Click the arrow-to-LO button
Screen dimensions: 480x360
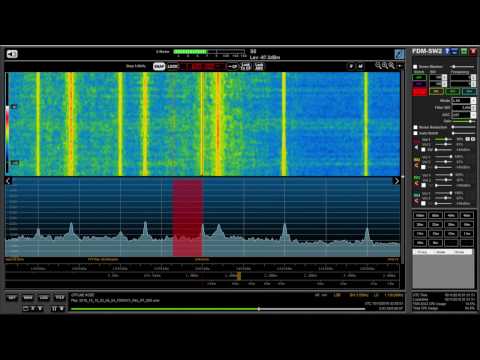pyautogui.click(x=233, y=66)
